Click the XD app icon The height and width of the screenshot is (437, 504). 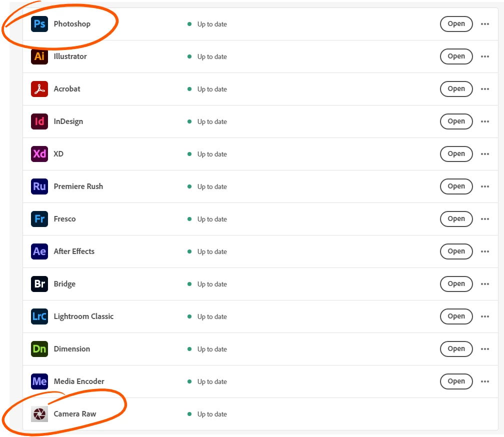pyautogui.click(x=39, y=154)
